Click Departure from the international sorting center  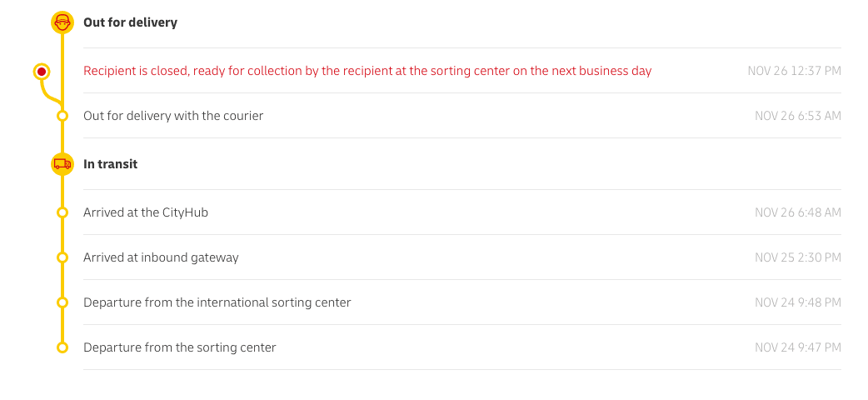[217, 302]
